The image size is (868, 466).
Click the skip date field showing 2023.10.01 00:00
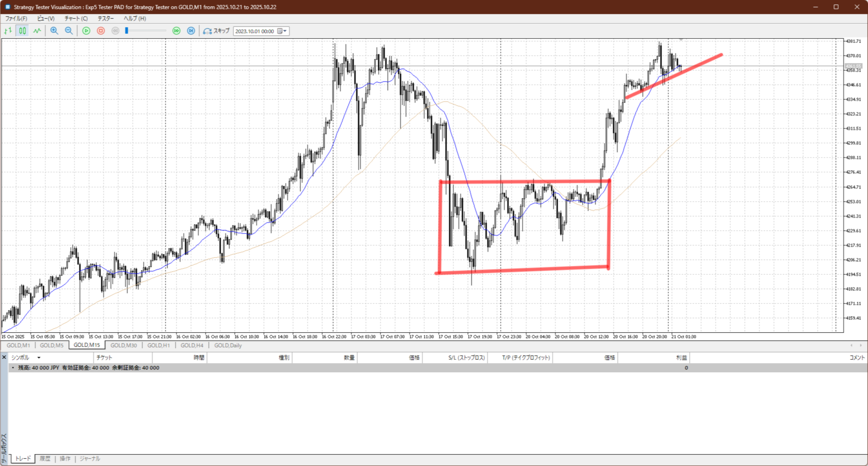pos(254,31)
